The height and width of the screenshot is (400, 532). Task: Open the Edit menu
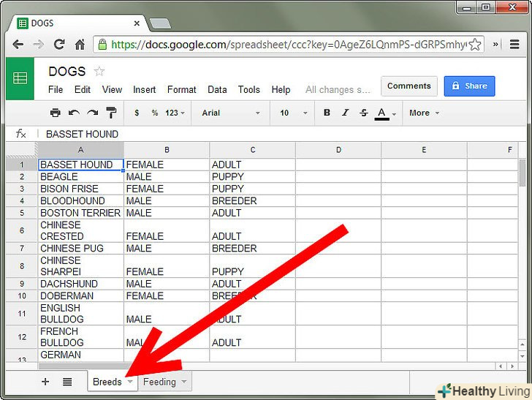coord(83,90)
